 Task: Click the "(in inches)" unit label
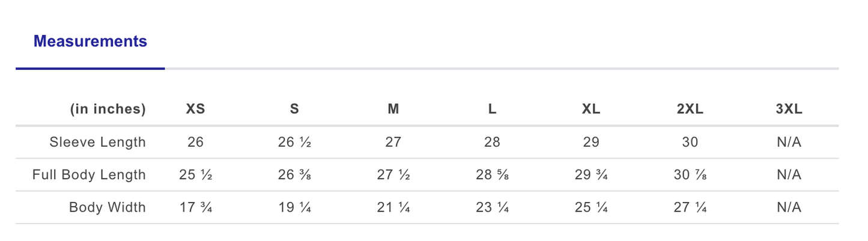(x=108, y=109)
